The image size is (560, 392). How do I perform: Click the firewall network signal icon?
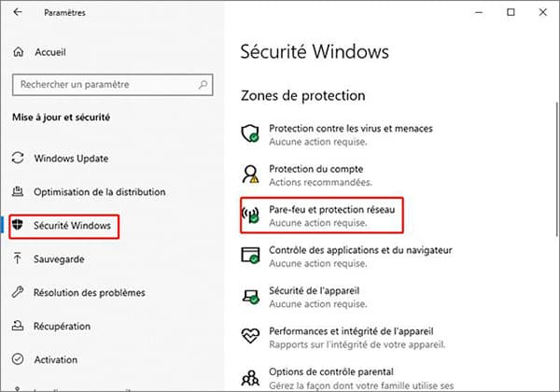(x=250, y=216)
